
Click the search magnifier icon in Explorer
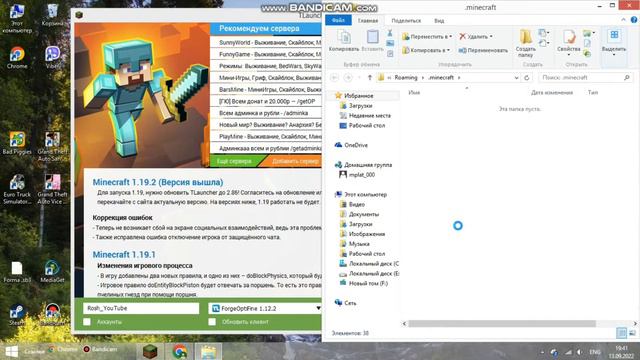627,77
